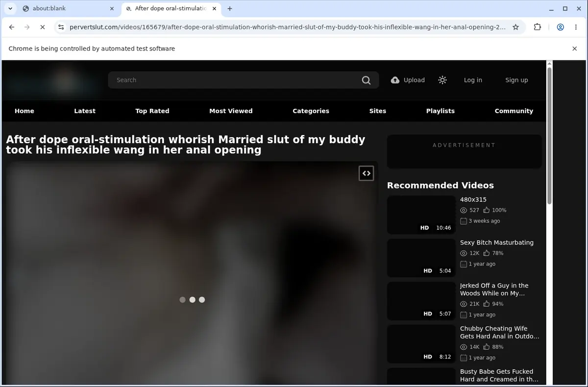
Task: Open the Categories menu item
Action: click(311, 111)
